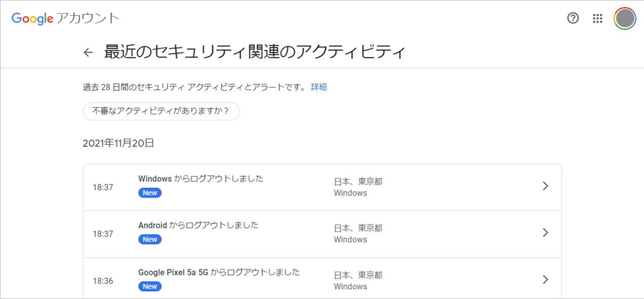The image size is (644, 299).
Task: Go back using the left arrow icon
Action: pyautogui.click(x=88, y=52)
